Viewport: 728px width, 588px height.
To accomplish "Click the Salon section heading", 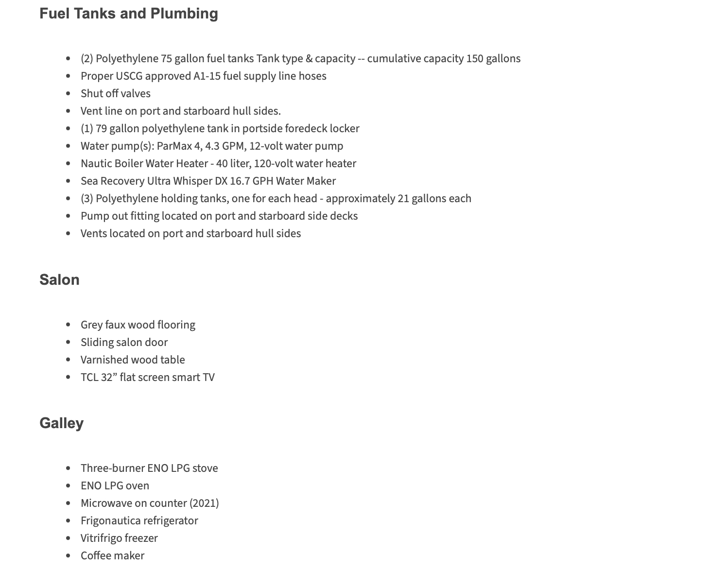I will 59,280.
